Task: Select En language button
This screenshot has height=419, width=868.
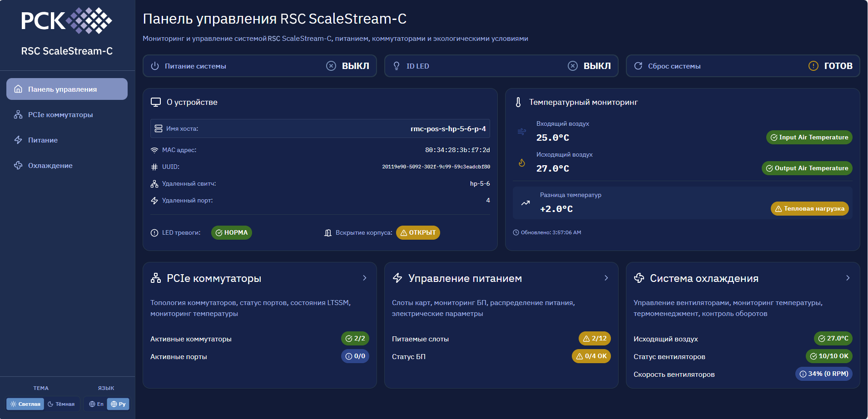Action: (96, 404)
